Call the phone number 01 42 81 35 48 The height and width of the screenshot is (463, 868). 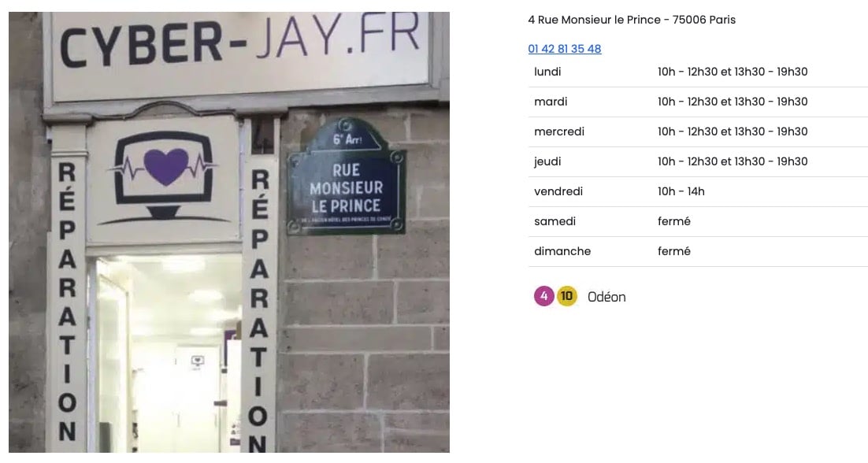click(x=565, y=49)
